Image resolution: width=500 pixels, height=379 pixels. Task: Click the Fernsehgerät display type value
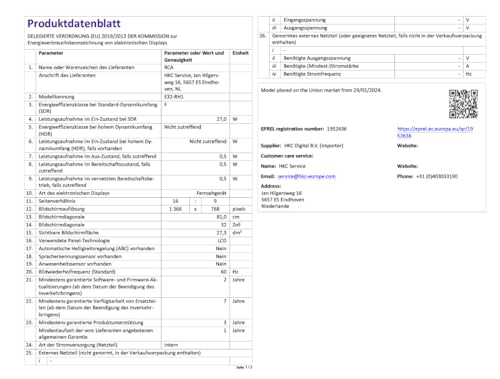coord(211,193)
